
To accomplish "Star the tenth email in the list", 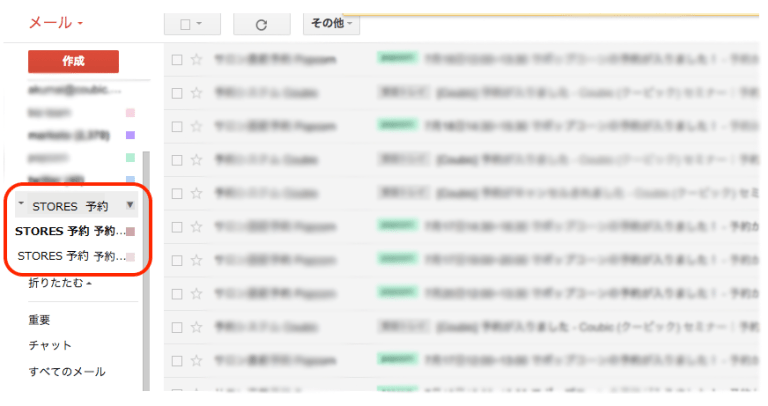I will coord(196,361).
